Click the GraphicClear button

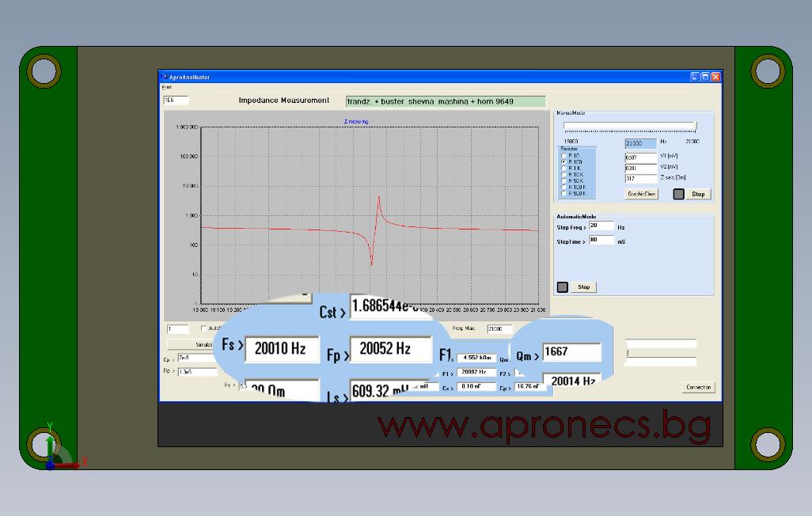pyautogui.click(x=642, y=194)
